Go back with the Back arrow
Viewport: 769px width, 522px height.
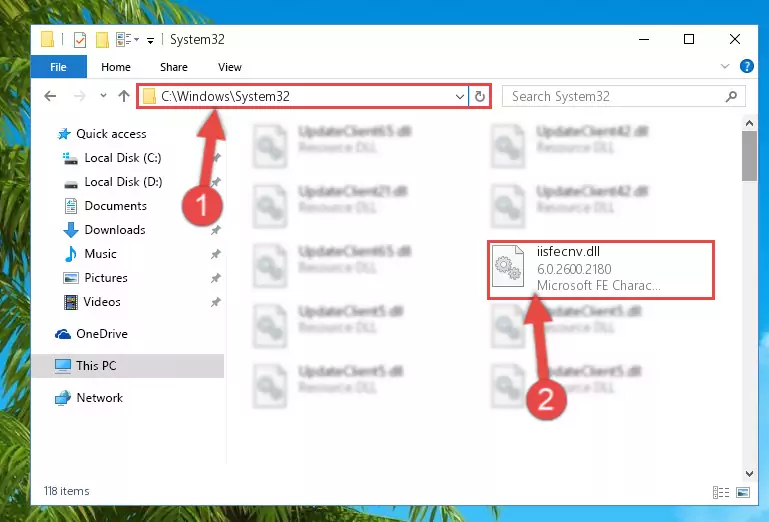pos(50,96)
